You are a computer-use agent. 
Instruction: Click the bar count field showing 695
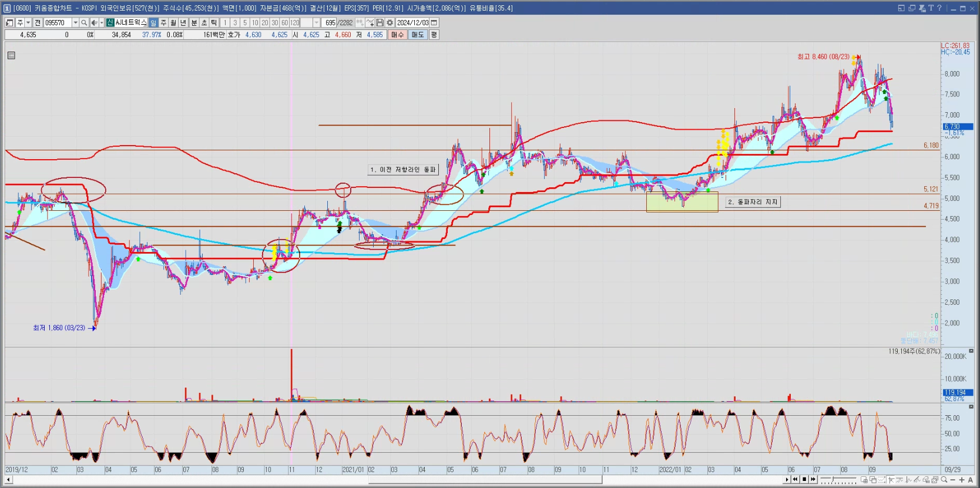tap(329, 22)
